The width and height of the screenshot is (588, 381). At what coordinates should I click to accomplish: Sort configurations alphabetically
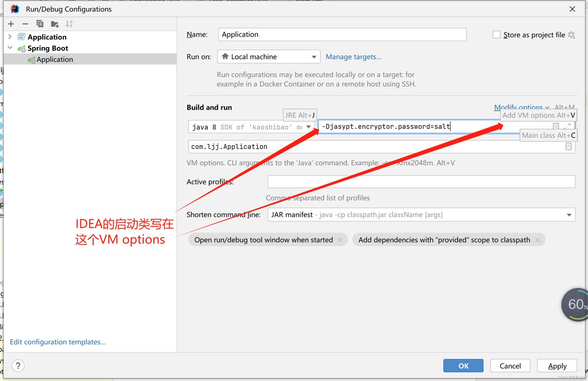(69, 24)
